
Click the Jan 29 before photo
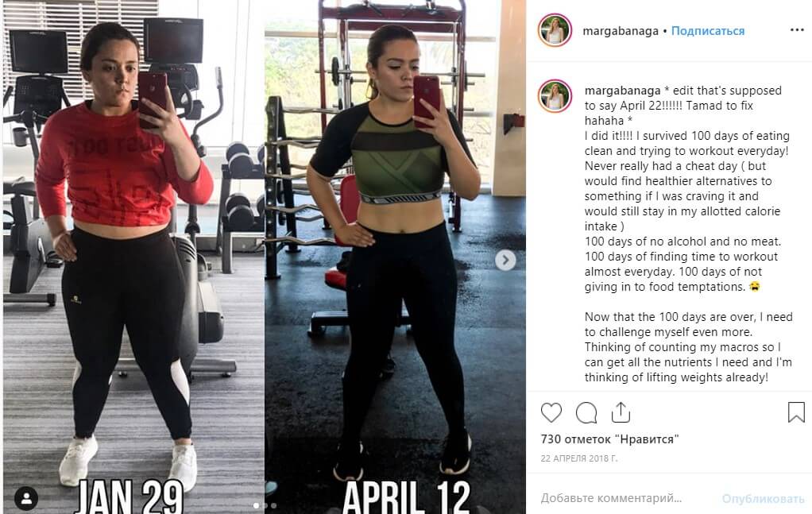click(x=133, y=257)
